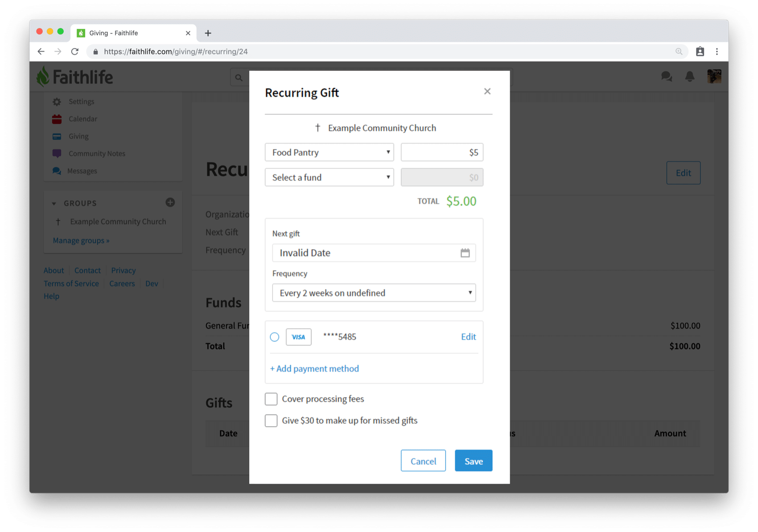The image size is (758, 532).
Task: Open a new browser tab
Action: (208, 33)
